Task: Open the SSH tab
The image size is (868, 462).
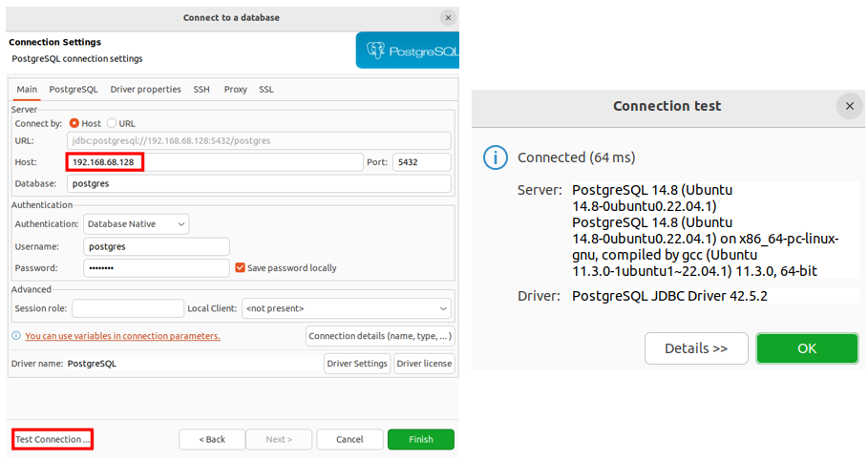Action: tap(201, 89)
